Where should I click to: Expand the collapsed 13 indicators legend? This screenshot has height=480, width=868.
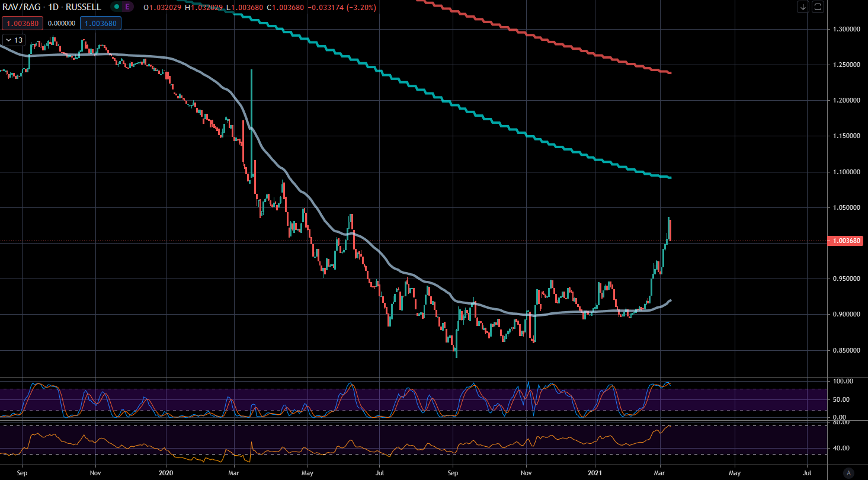14,40
